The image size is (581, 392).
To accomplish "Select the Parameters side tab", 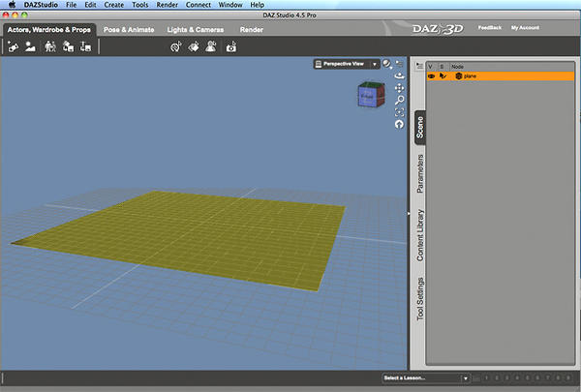I will pyautogui.click(x=420, y=174).
